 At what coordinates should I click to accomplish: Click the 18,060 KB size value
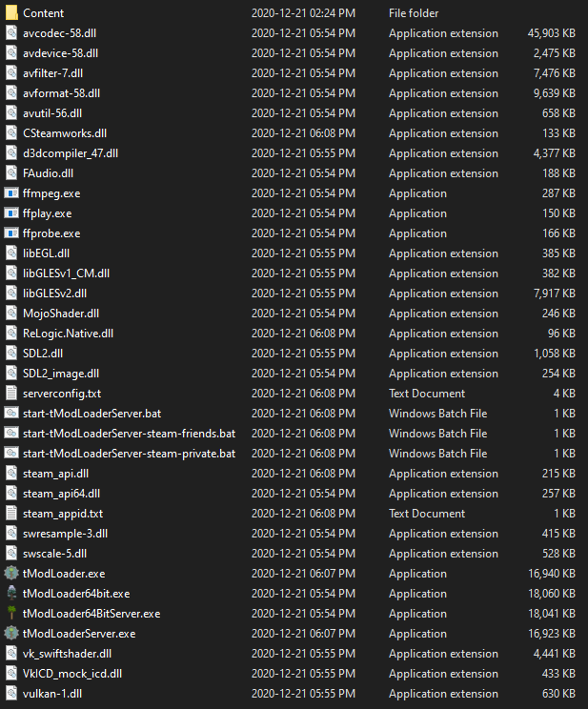pos(552,594)
